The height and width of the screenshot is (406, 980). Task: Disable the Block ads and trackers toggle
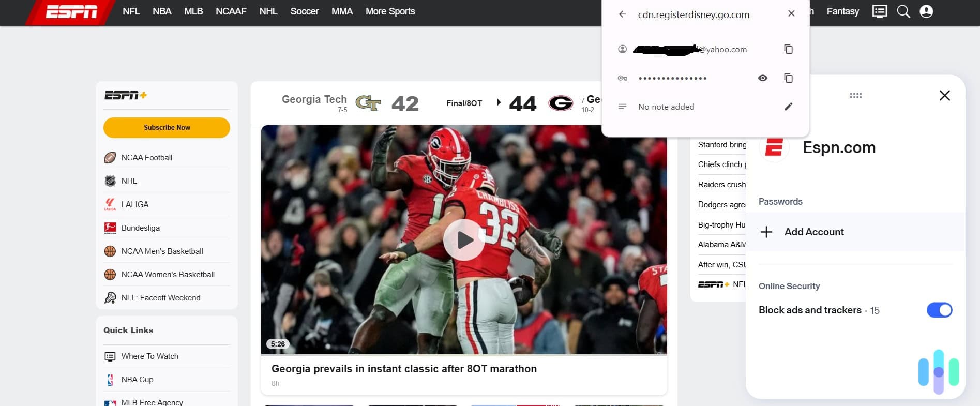click(939, 310)
